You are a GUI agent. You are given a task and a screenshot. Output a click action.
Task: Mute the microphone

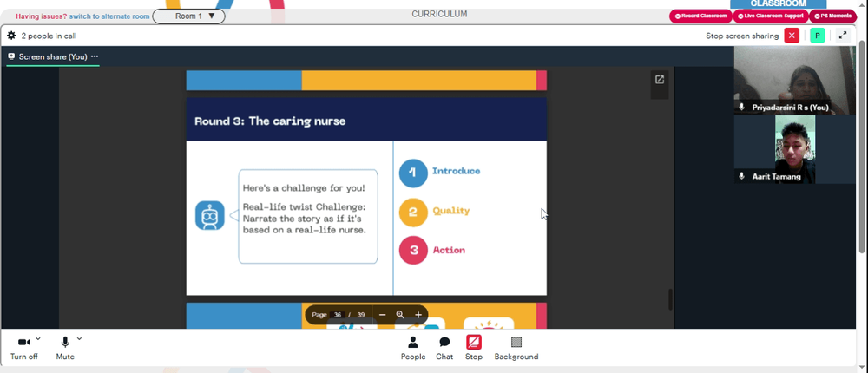point(65,349)
